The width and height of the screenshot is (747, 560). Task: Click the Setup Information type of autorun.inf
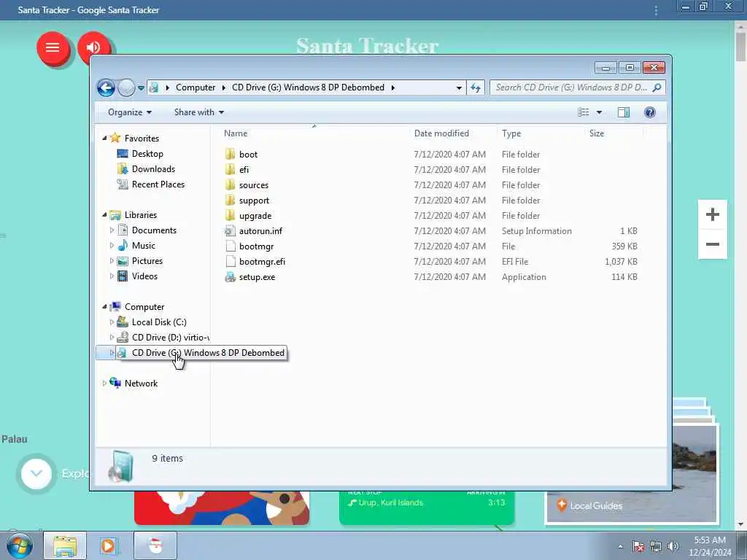tap(536, 231)
